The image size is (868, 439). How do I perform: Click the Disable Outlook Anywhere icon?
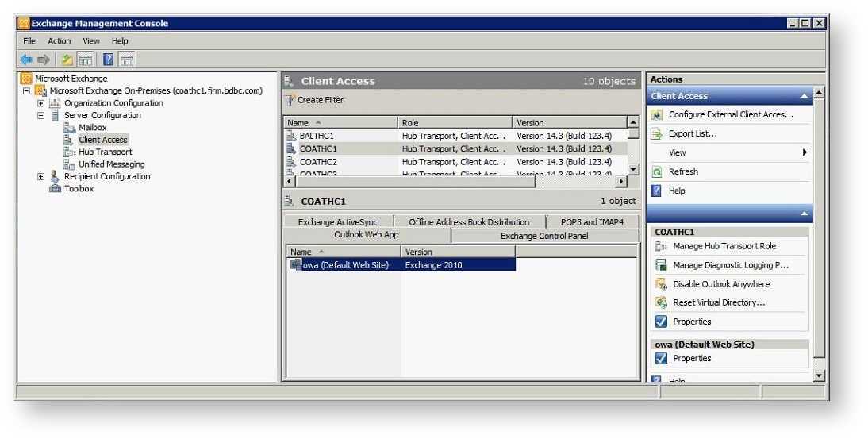tap(661, 283)
